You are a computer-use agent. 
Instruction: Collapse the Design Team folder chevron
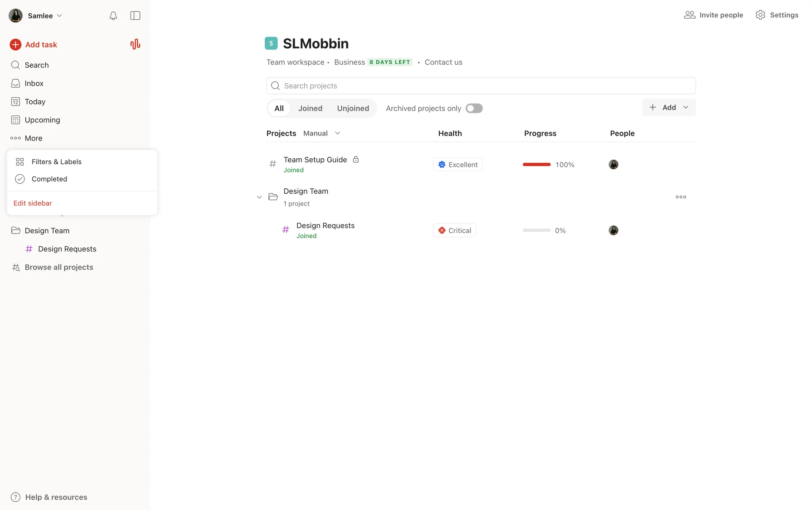click(259, 197)
